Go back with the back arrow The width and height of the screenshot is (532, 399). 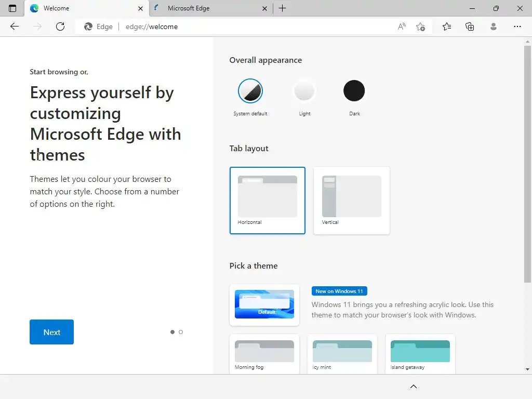14,26
